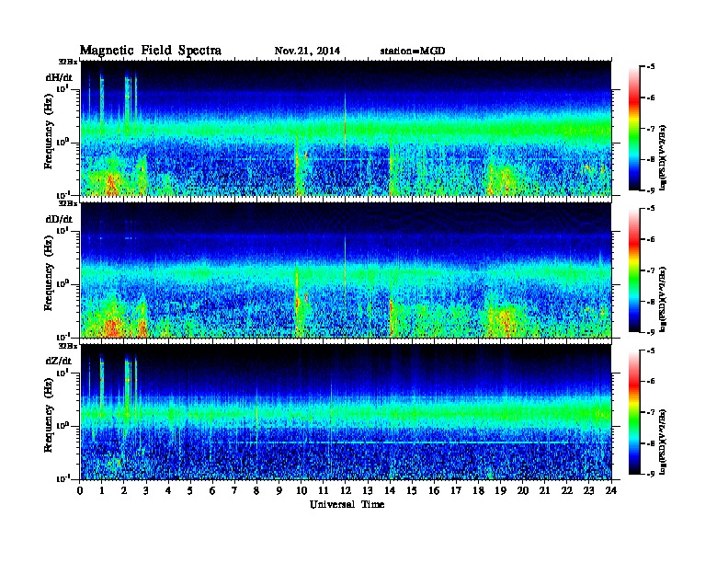Viewport: 728px width, 563px height.
Task: Click hour 24 on the time axis
Action: click(611, 491)
